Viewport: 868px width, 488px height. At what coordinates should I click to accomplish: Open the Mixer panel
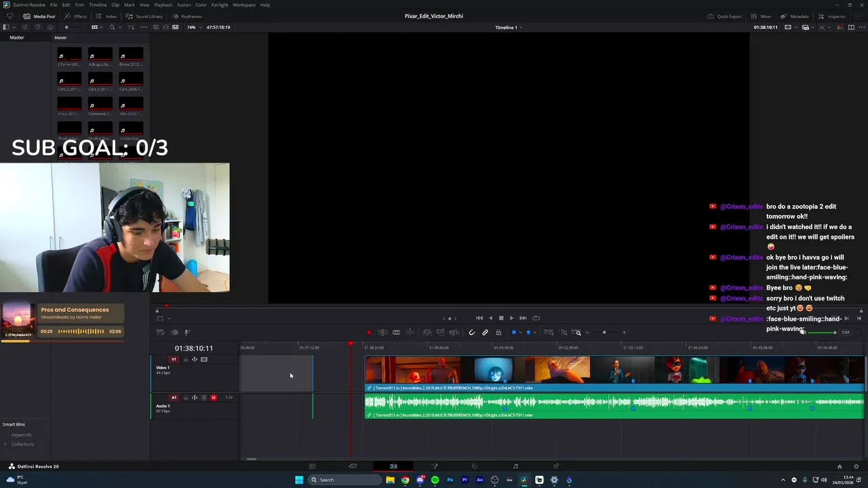pyautogui.click(x=762, y=16)
